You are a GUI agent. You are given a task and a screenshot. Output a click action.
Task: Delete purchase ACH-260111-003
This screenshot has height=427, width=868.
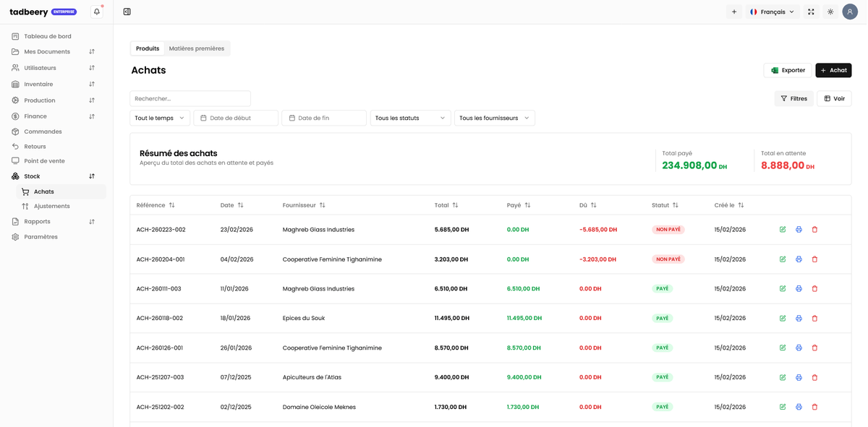(814, 289)
